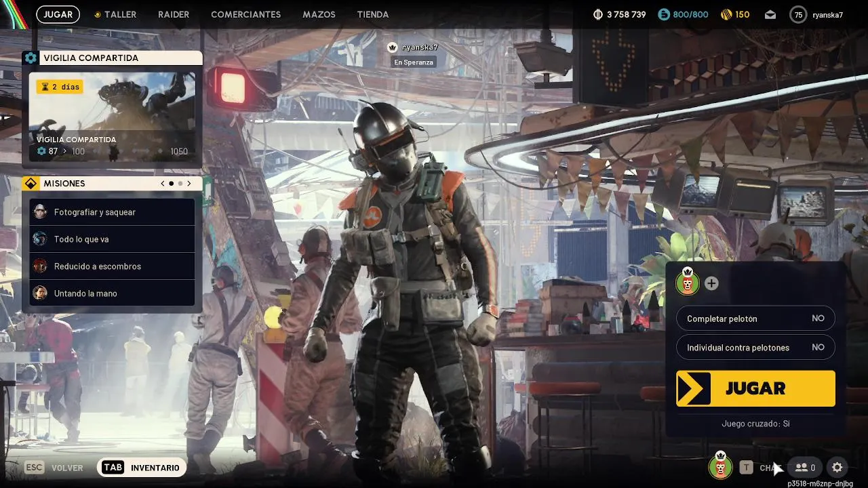Open the Vigilia Compartida event thumbnail
This screenshot has width=868, height=488.
[x=112, y=116]
